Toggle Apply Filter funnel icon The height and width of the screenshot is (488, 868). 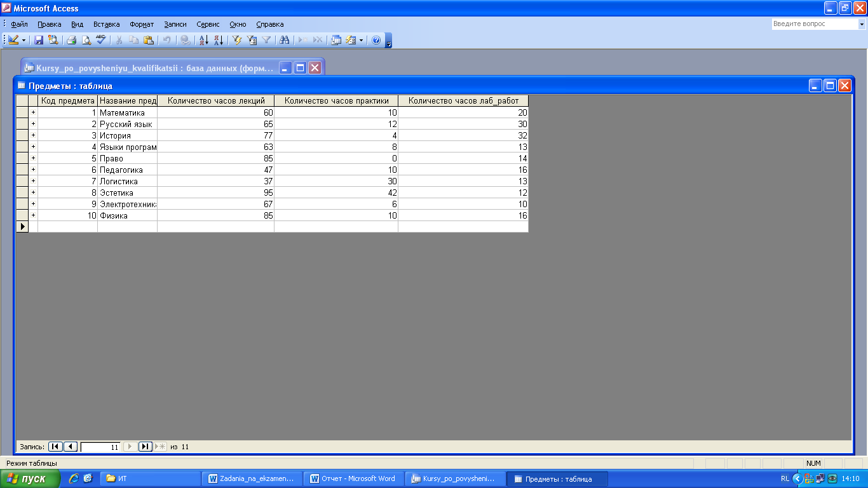266,40
